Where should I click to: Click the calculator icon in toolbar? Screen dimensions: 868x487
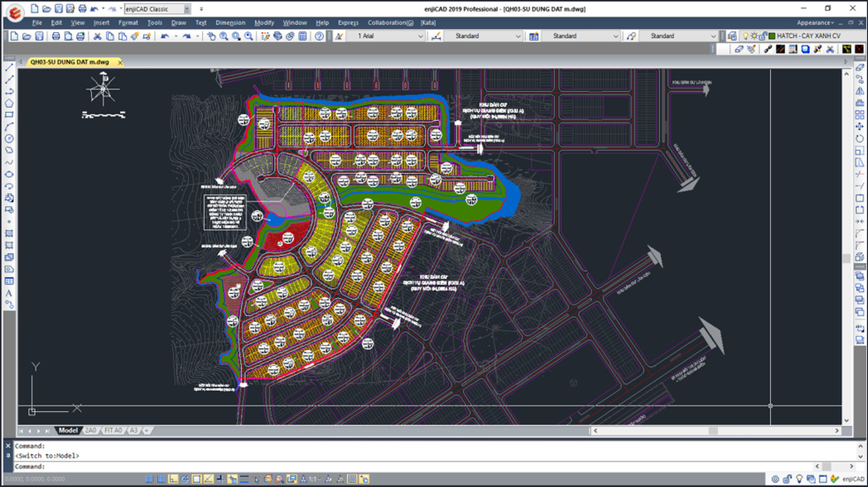[302, 36]
